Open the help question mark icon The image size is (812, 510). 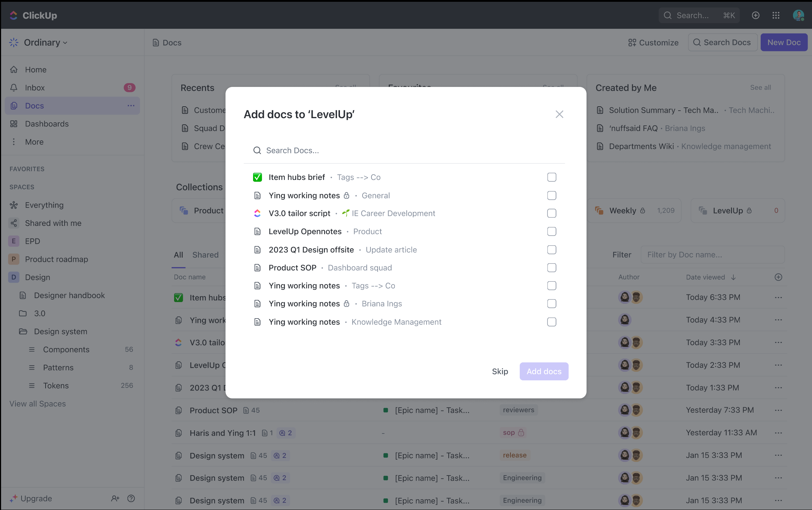pyautogui.click(x=131, y=498)
